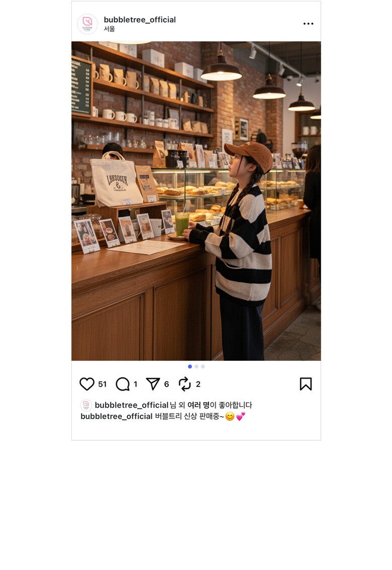Viewport: 392px width, 570px height.
Task: Open comments via speech bubble icon
Action: 123,384
